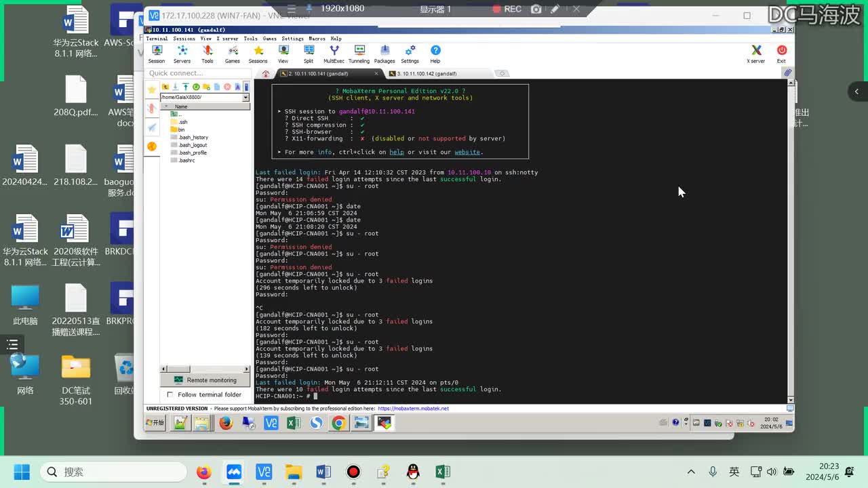Open the Session toolbar button in MobaXterm
The width and height of the screenshot is (868, 488).
click(157, 54)
